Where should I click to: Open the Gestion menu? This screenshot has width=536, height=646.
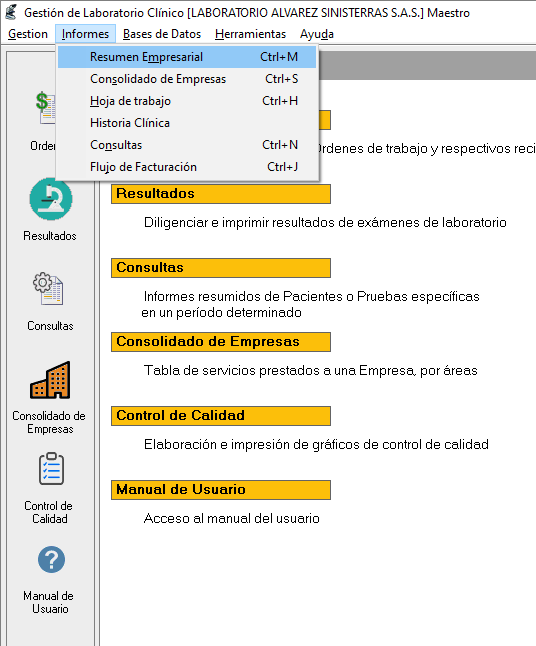[x=28, y=34]
